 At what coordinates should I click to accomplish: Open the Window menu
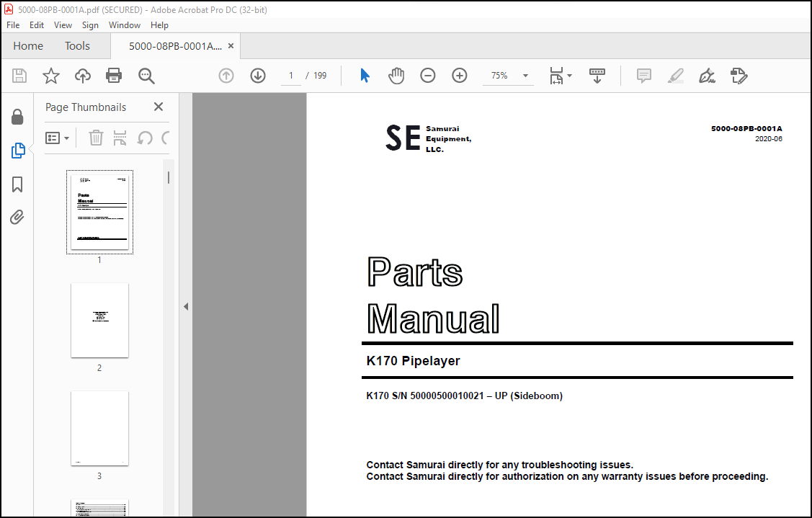point(124,25)
